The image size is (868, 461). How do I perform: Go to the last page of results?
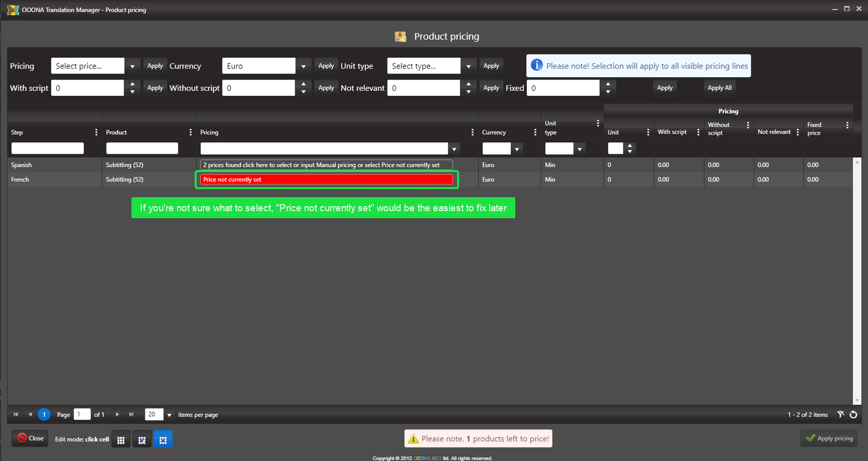(x=131, y=415)
